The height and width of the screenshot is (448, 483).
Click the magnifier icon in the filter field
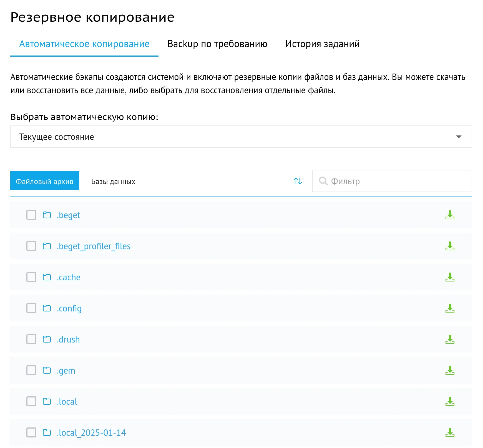pyautogui.click(x=323, y=181)
